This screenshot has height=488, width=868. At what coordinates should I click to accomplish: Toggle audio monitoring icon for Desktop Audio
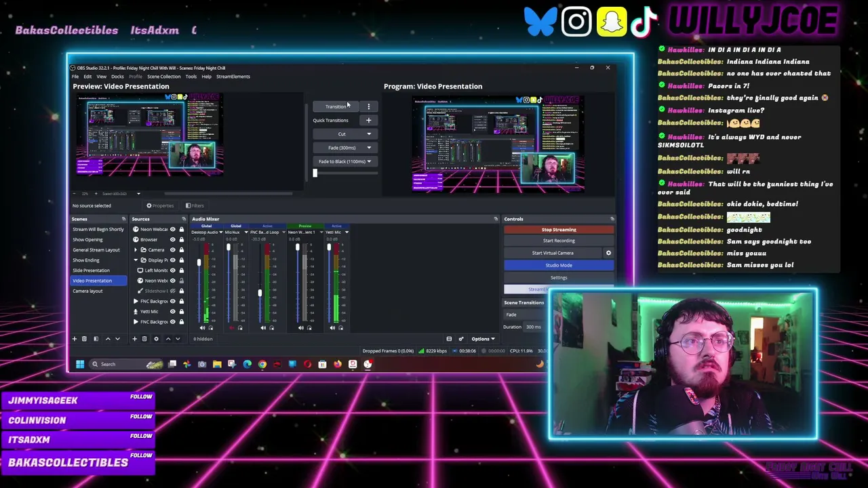[x=210, y=328]
